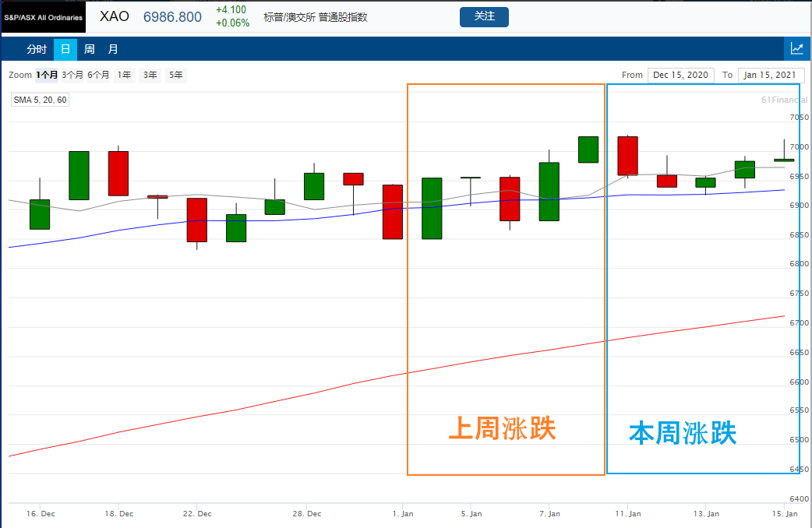Set zoom range to 1个月
The width and height of the screenshot is (812, 528).
pyautogui.click(x=47, y=75)
